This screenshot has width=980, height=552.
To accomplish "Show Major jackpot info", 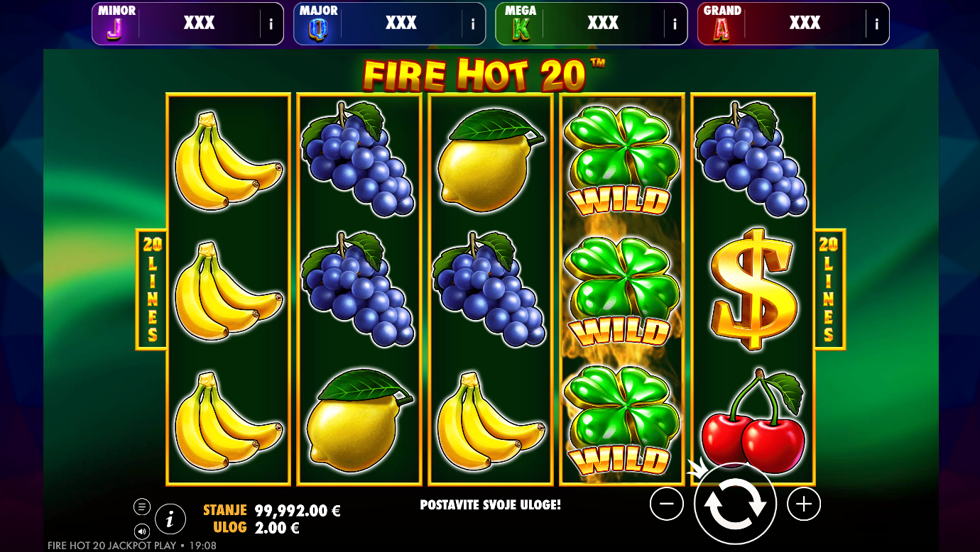I will (473, 24).
